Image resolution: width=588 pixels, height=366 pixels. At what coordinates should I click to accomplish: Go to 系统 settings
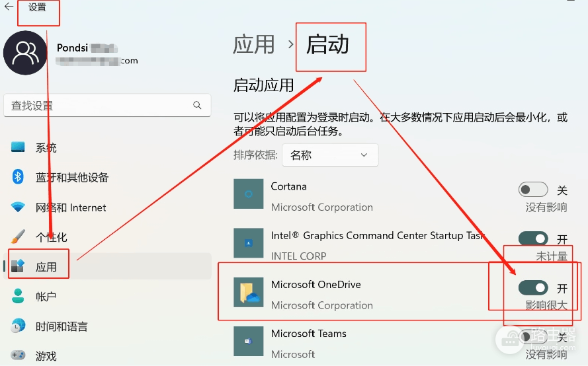pyautogui.click(x=107, y=147)
